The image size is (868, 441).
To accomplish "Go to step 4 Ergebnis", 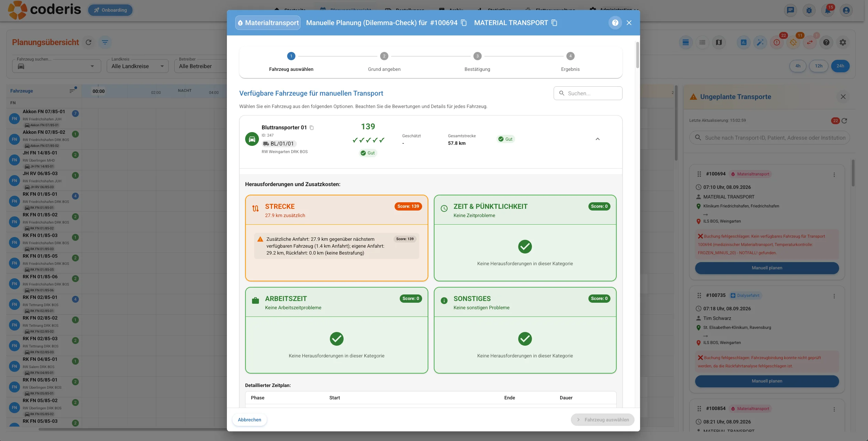I will coord(570,62).
